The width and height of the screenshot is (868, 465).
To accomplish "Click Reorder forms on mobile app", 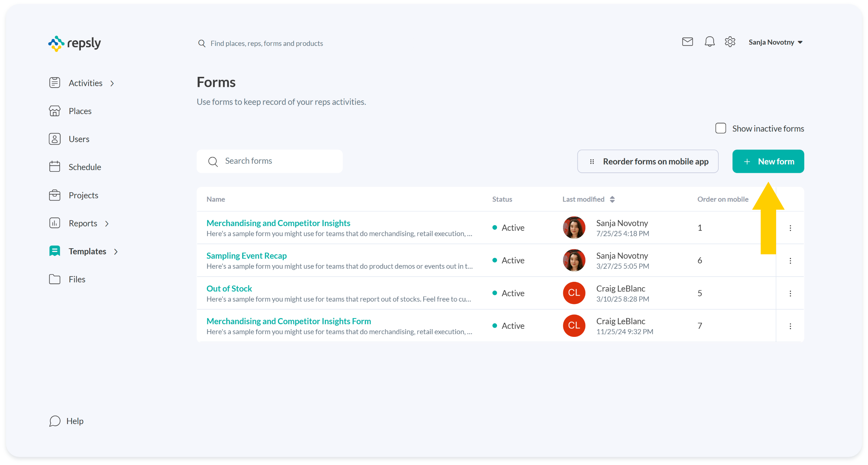I will pyautogui.click(x=647, y=161).
